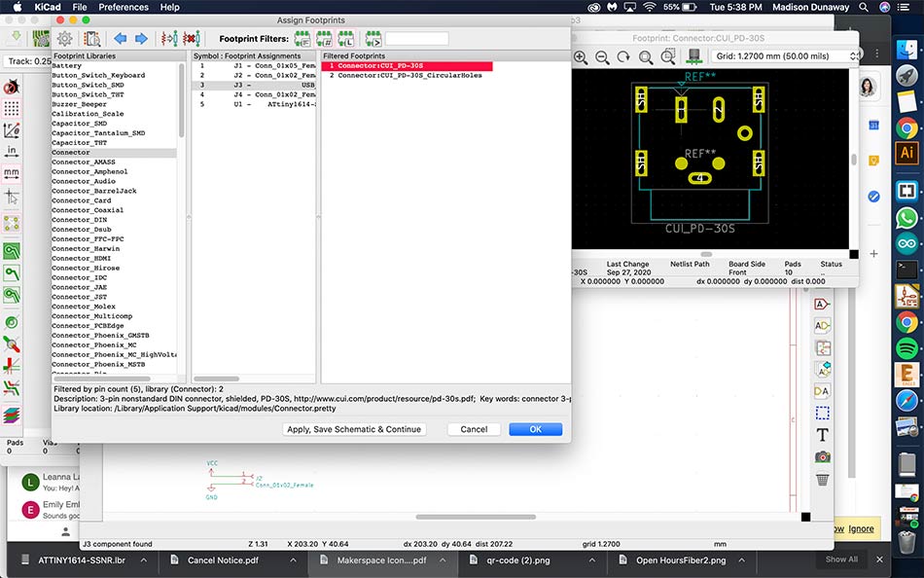Select Connector_HDMI library
This screenshot has height=578, width=924.
click(x=114, y=258)
